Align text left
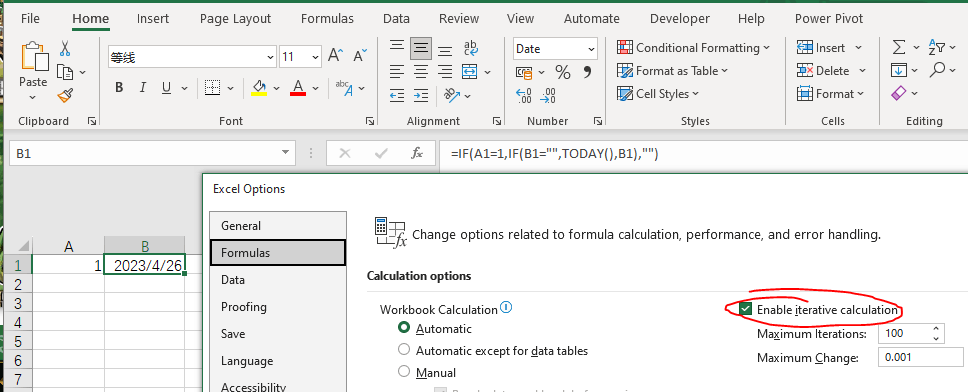The height and width of the screenshot is (392, 968). point(398,72)
